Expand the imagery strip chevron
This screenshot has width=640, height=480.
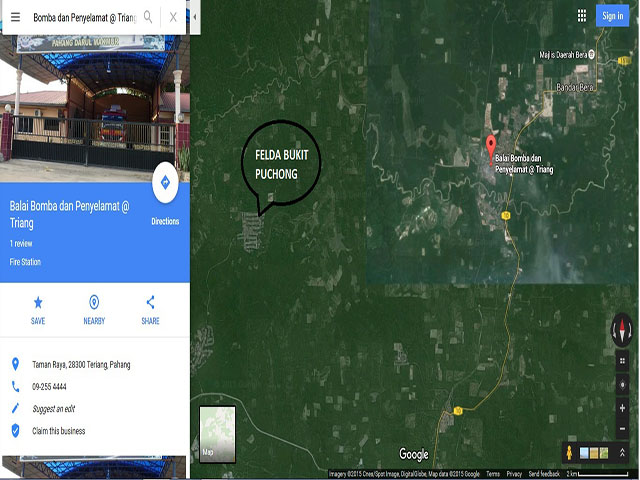point(622,452)
